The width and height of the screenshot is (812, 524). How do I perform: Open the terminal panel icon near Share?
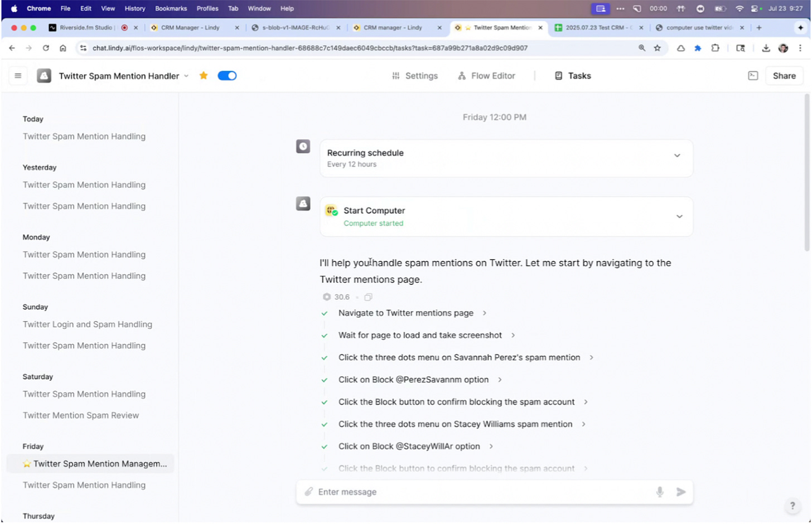(x=753, y=76)
